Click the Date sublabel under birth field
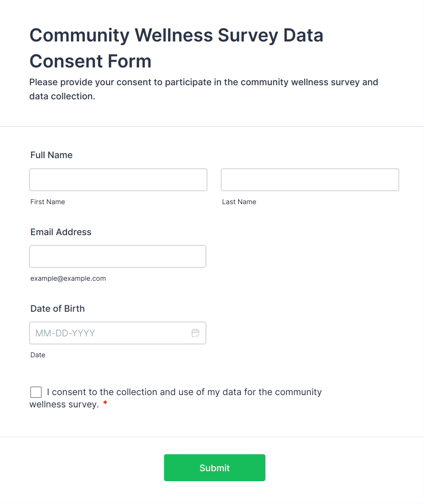 [38, 355]
